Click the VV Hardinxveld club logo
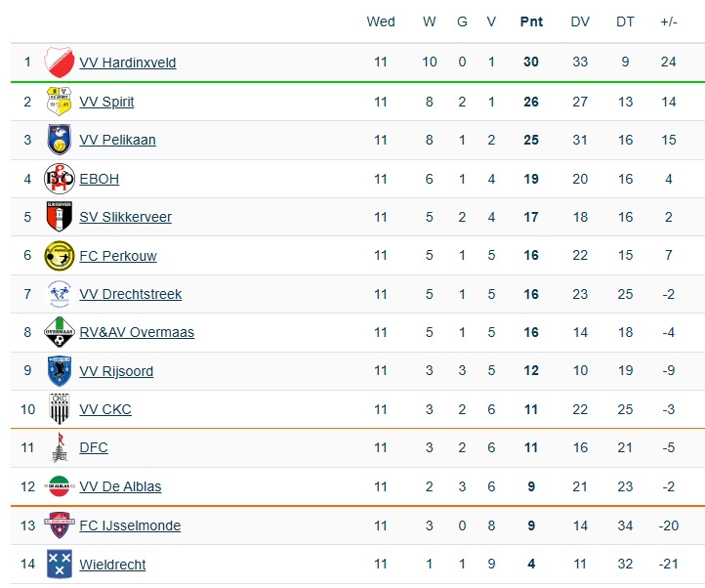 click(x=61, y=63)
